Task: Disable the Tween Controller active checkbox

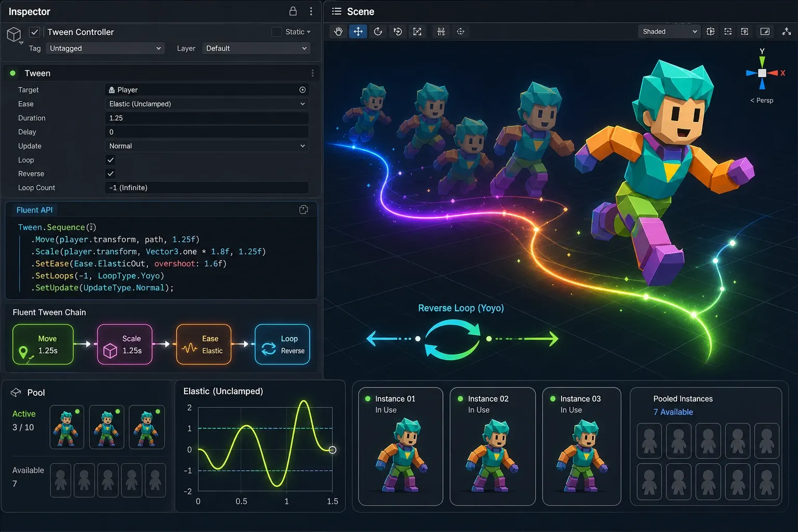Action: tap(34, 32)
